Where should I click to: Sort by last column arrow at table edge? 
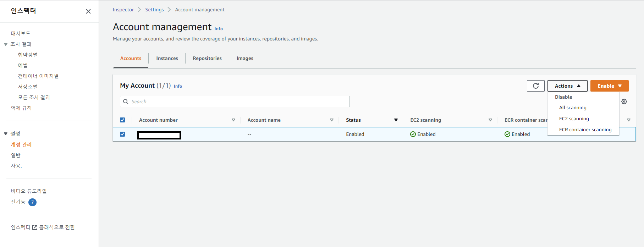coord(629,120)
